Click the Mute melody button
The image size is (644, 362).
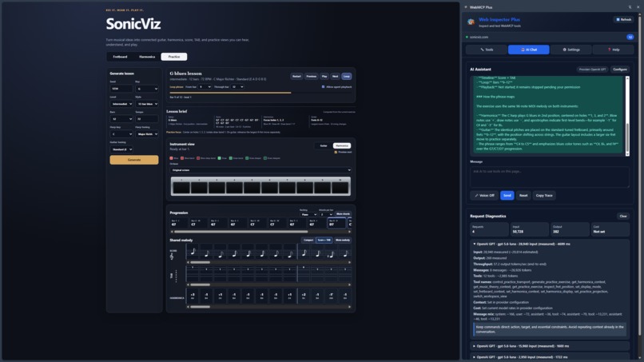coord(343,240)
